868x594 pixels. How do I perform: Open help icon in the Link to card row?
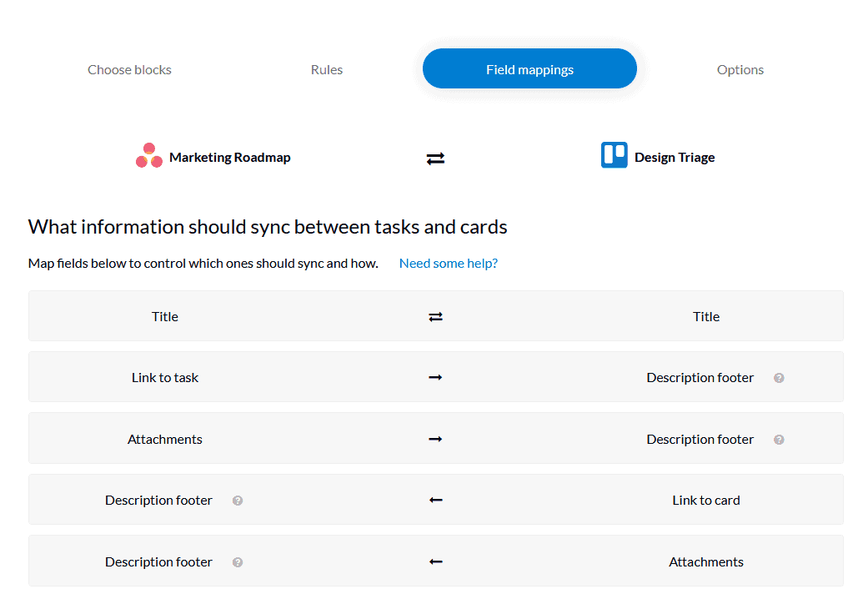point(238,501)
